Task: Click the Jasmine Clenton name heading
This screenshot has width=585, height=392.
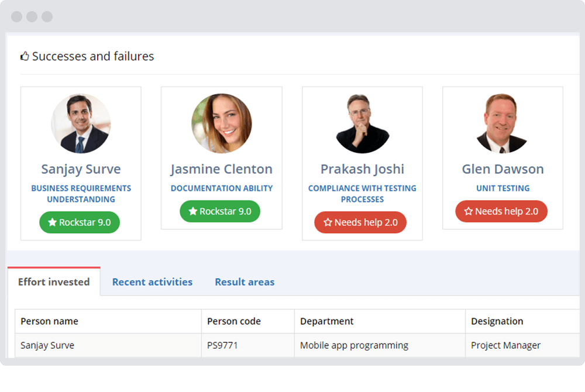Action: click(x=222, y=169)
